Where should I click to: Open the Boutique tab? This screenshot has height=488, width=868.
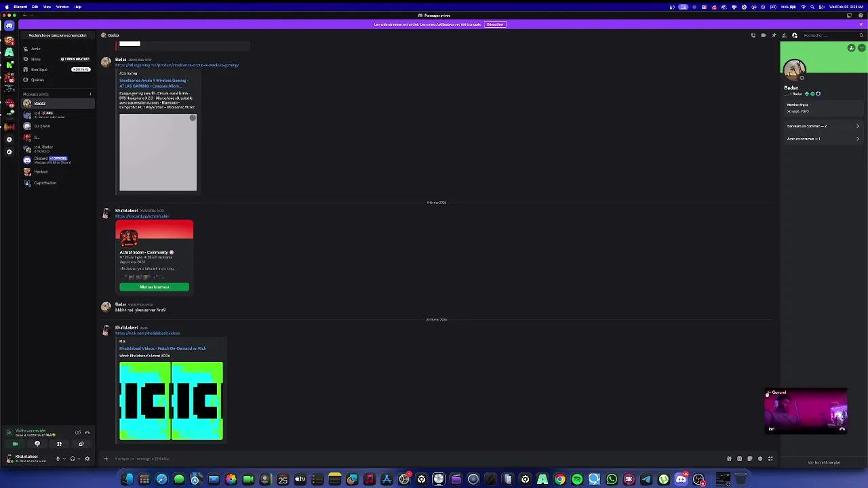point(58,69)
